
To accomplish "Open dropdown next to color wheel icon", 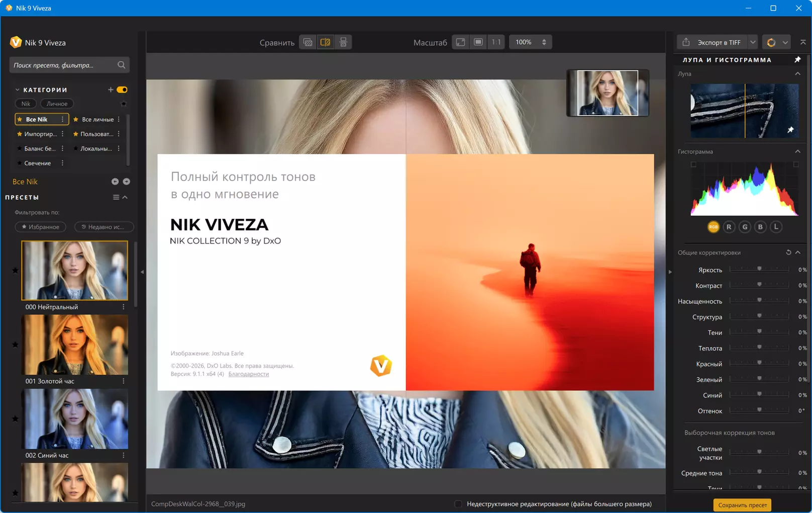I will coord(785,42).
